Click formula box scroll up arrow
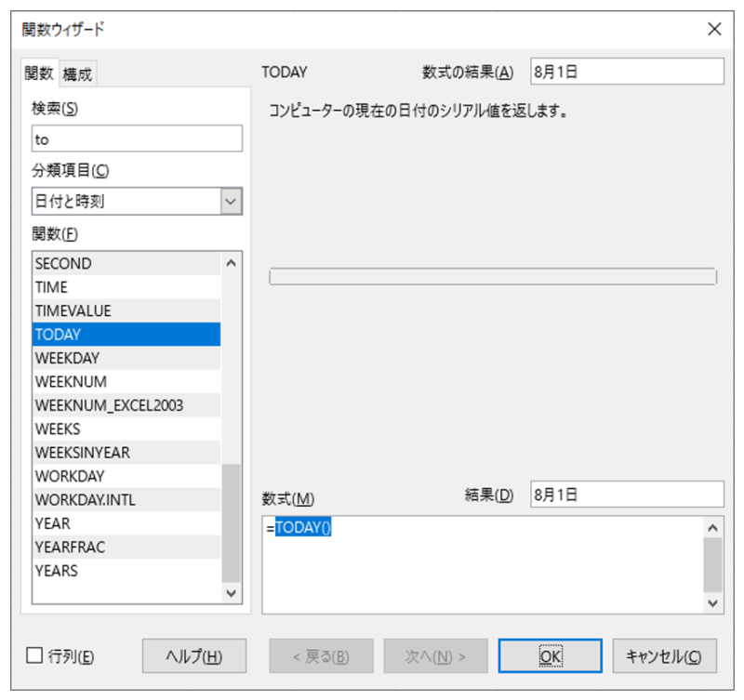744x700 pixels. tap(712, 527)
